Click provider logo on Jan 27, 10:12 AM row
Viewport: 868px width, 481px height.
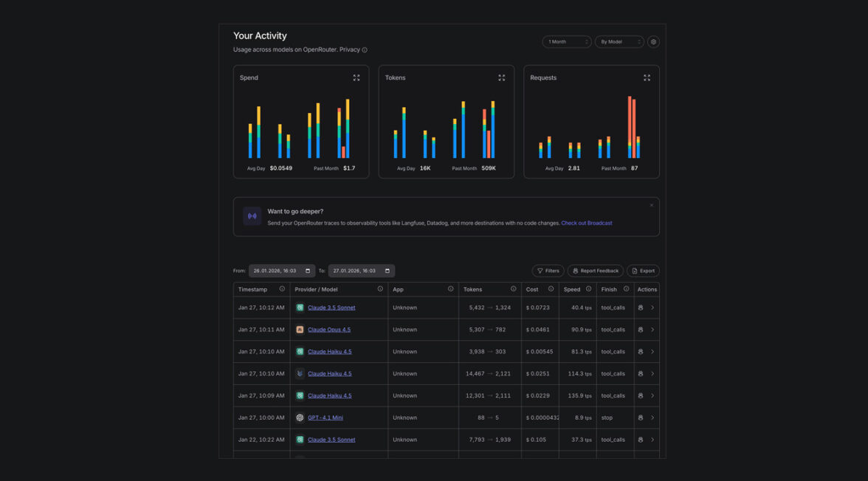coord(300,308)
